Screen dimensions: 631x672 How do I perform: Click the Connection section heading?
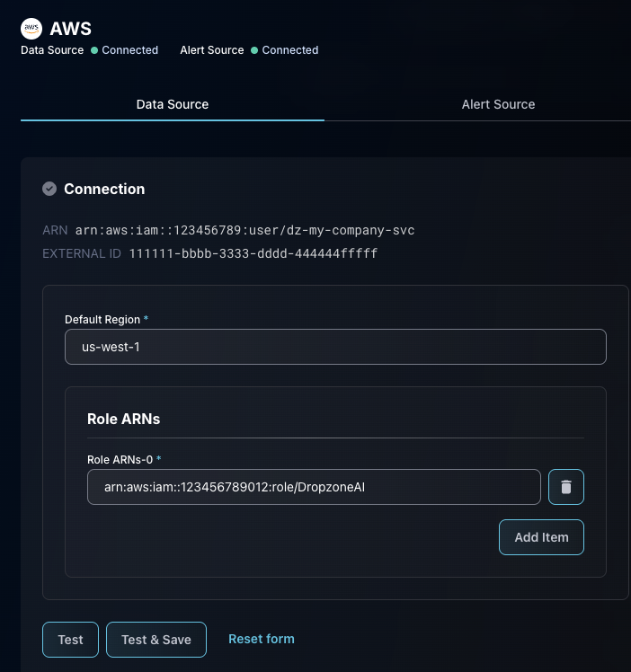(104, 189)
